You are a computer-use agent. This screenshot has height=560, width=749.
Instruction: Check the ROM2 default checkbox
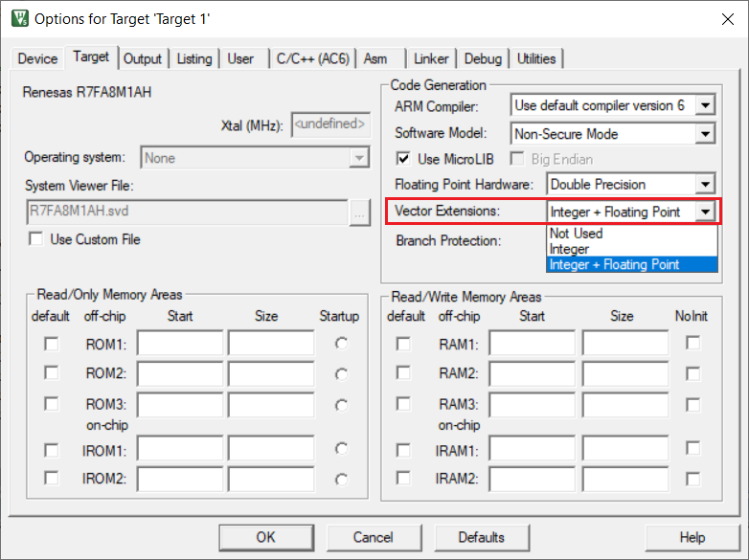51,373
